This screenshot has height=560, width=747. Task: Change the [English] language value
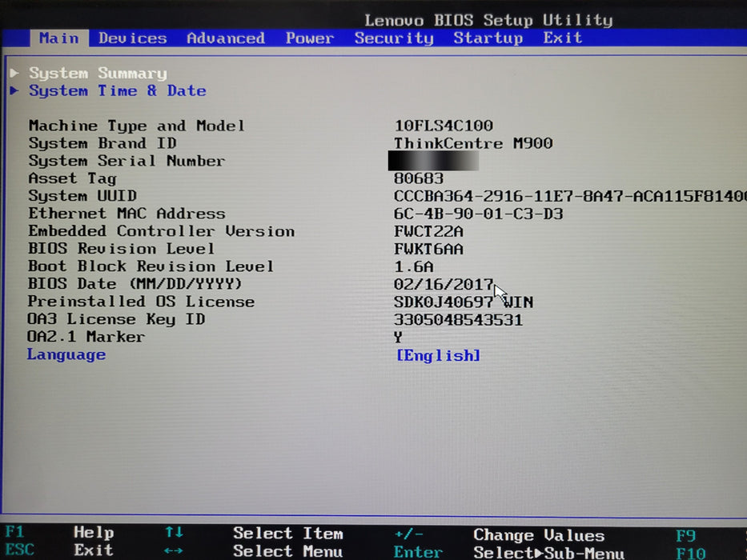pyautogui.click(x=438, y=355)
